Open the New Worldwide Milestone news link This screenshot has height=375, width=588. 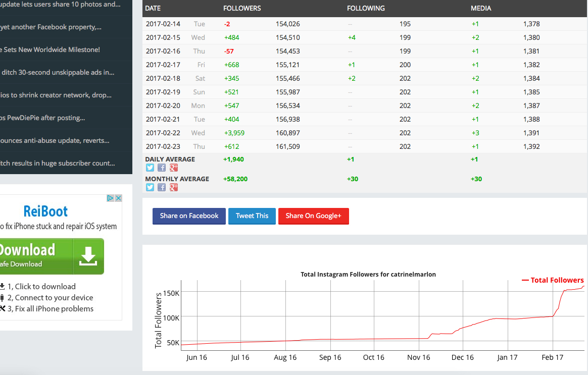coord(52,49)
